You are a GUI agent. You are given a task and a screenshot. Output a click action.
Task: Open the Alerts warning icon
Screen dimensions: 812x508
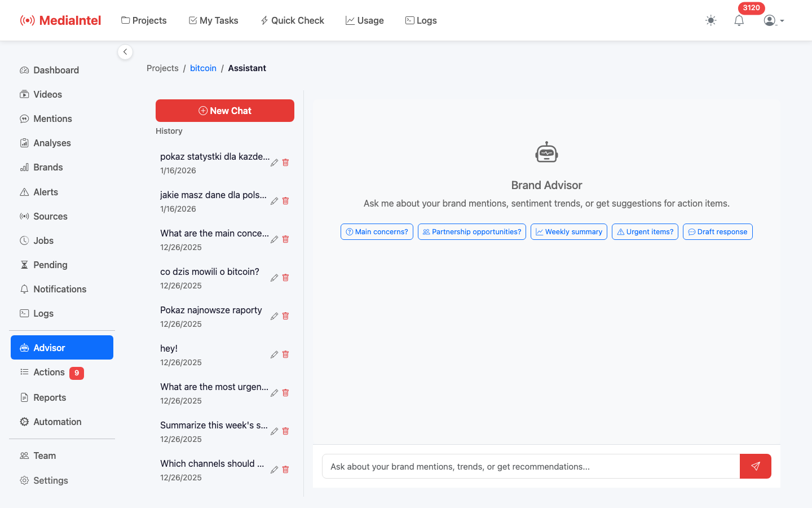click(24, 191)
